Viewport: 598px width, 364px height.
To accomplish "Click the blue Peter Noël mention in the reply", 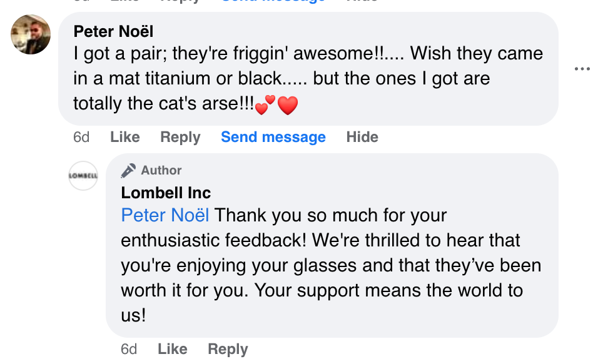I will click(165, 215).
